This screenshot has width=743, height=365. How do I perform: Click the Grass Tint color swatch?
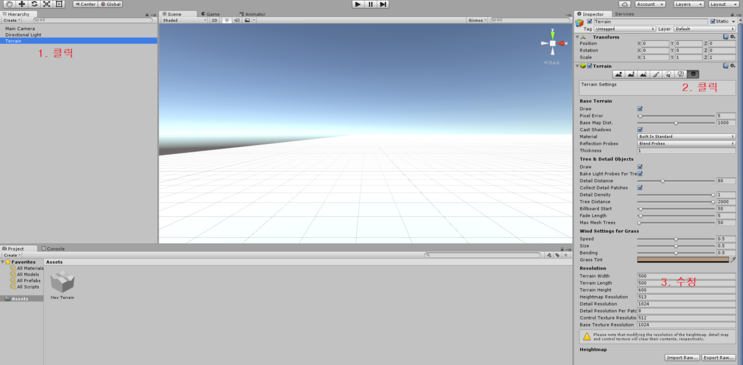(x=683, y=260)
